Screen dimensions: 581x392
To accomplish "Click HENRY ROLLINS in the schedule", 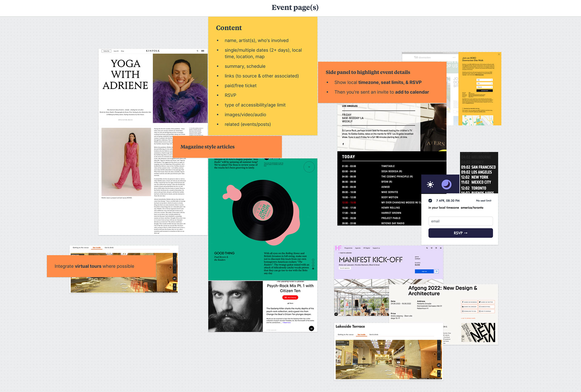I will [390, 208].
